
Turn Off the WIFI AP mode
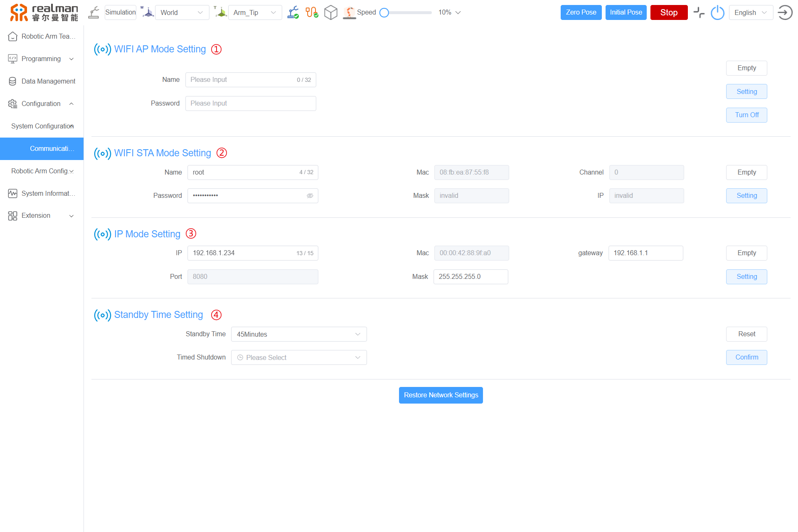coord(746,115)
